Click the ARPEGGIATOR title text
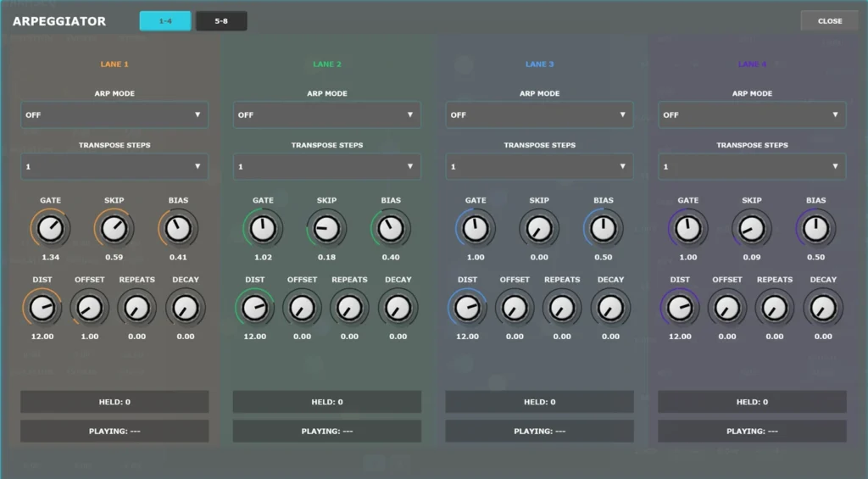 coord(59,21)
